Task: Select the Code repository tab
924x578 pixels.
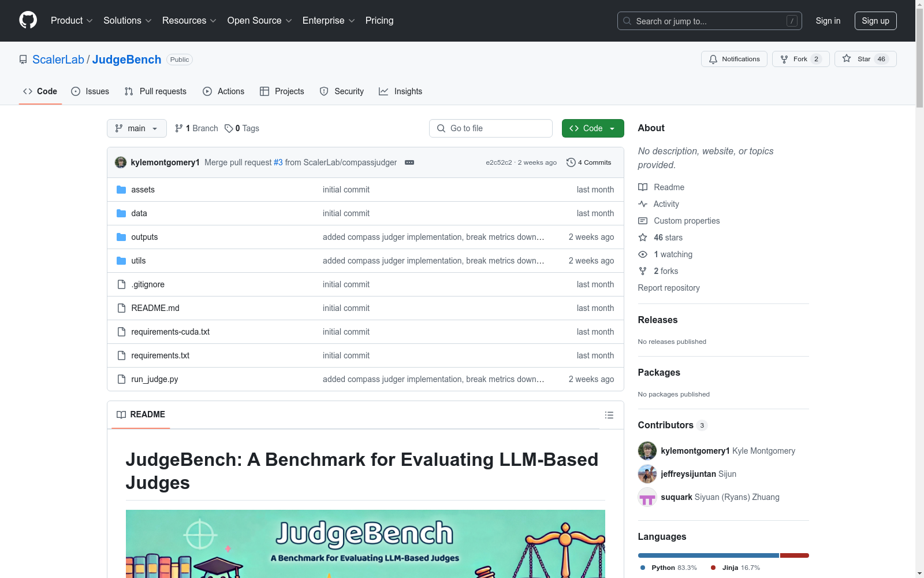Action: click(x=40, y=91)
